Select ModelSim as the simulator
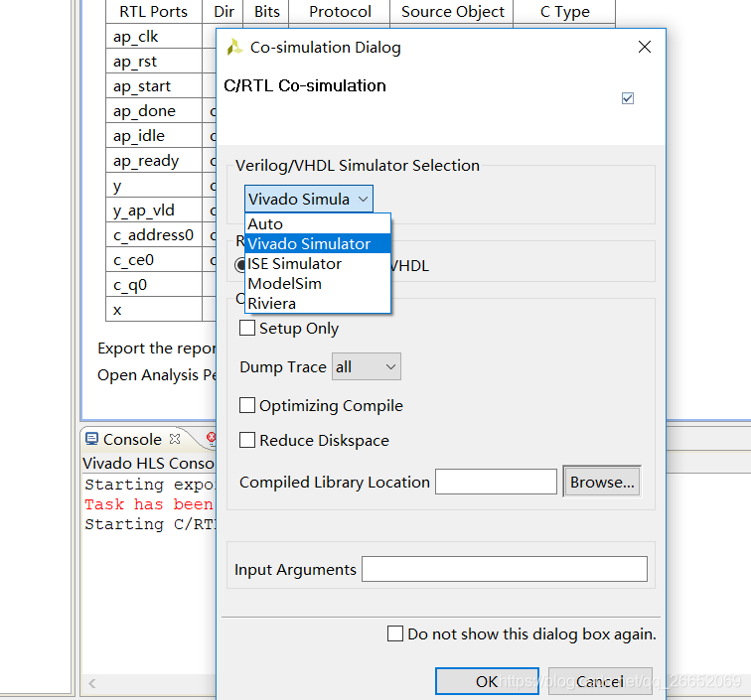 click(318, 283)
